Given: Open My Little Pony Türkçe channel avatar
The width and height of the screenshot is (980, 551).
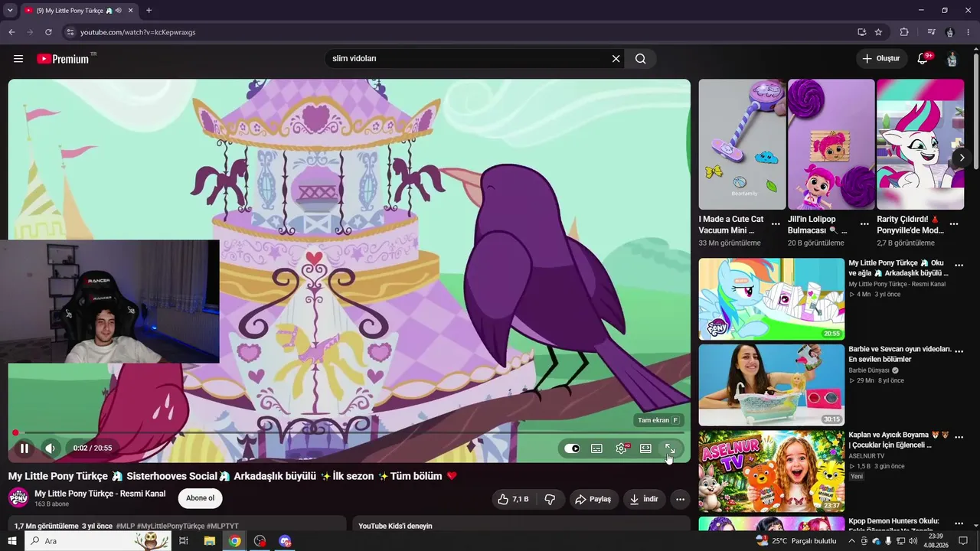Looking at the screenshot, I should coord(18,498).
